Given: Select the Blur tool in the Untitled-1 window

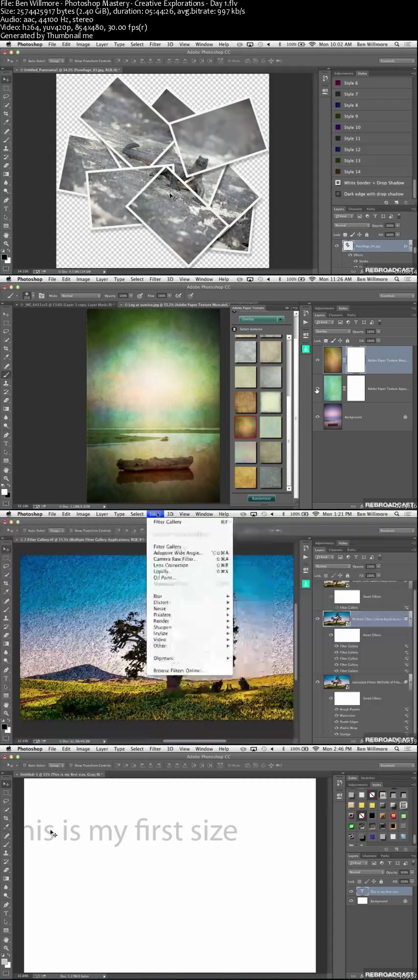Looking at the screenshot, I should [x=6, y=888].
